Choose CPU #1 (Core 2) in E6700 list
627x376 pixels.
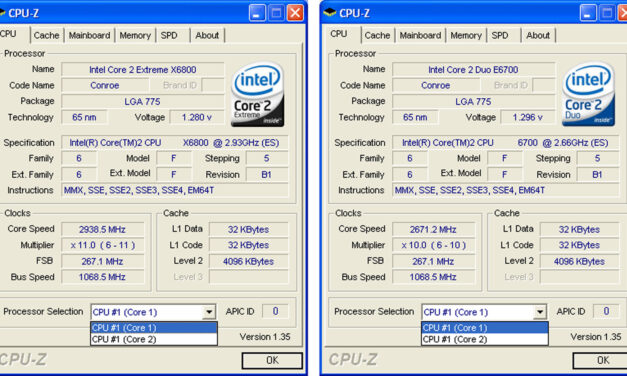click(x=485, y=339)
